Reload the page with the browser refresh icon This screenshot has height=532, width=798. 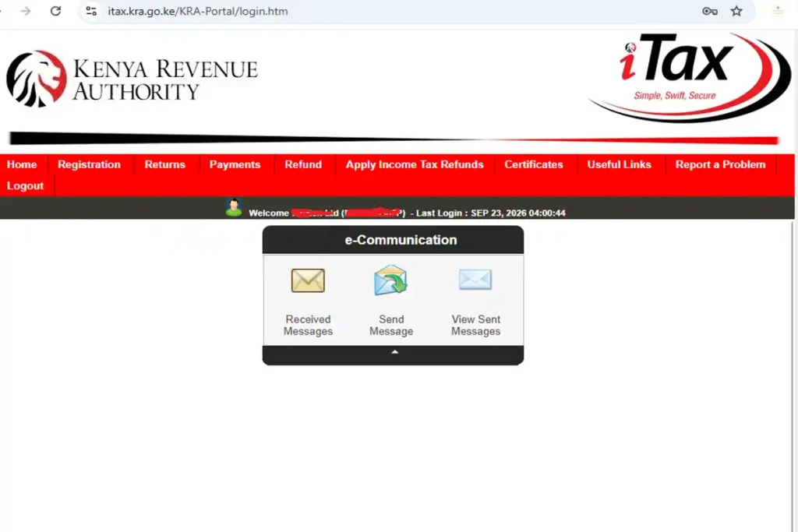click(x=55, y=11)
